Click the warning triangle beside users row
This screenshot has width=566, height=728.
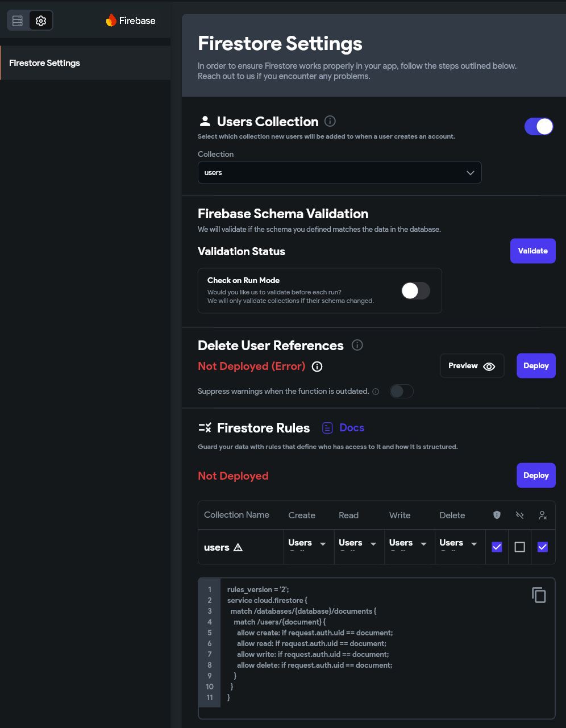(238, 547)
